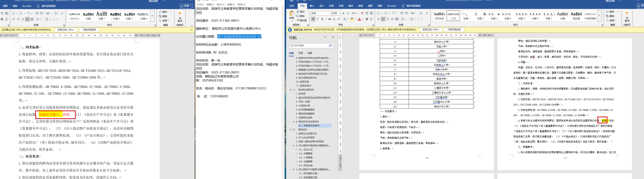Open Change Case (Aa) dropdown in right Word
The image size is (644, 179).
354,13
